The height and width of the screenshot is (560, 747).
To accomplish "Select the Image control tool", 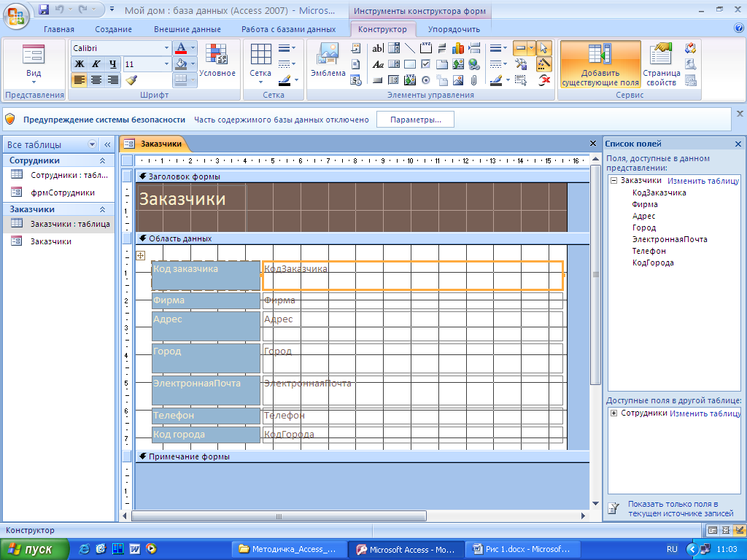I will pos(458,80).
